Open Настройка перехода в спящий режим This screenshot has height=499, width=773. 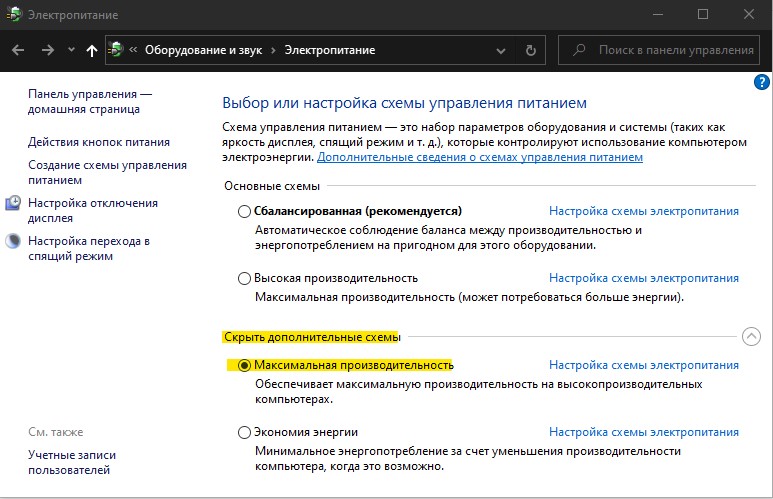[x=89, y=249]
